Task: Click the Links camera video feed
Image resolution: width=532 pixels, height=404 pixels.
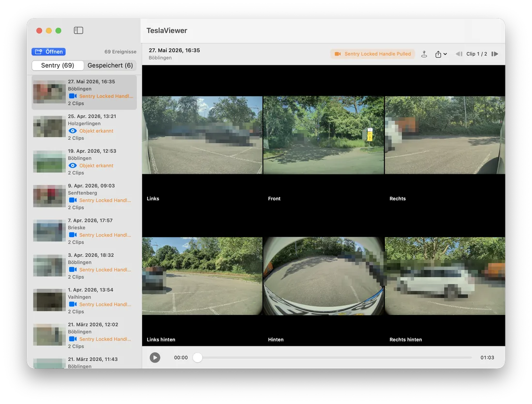Action: [x=202, y=135]
